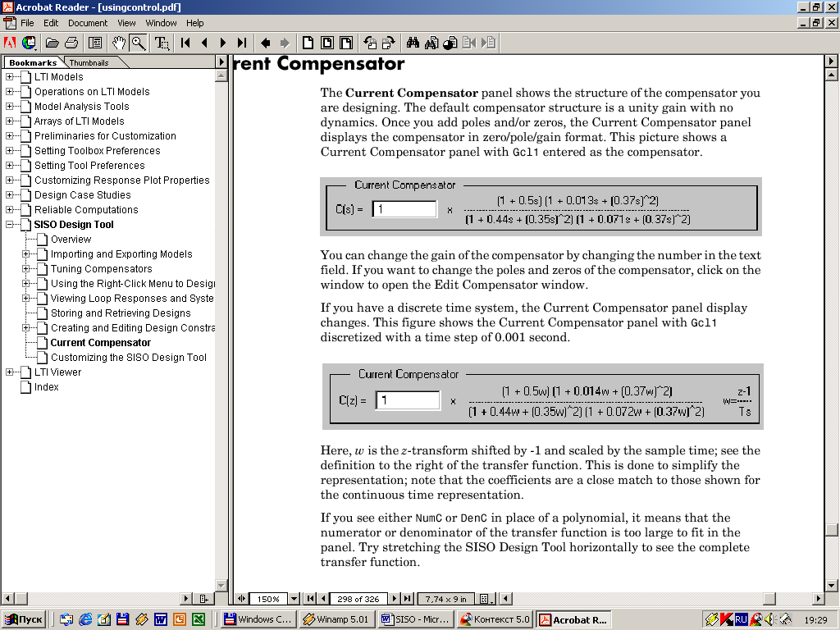Viewport: 840px width, 630px height.
Task: Expand Model Analysis Tools bookmark
Action: tap(10, 106)
